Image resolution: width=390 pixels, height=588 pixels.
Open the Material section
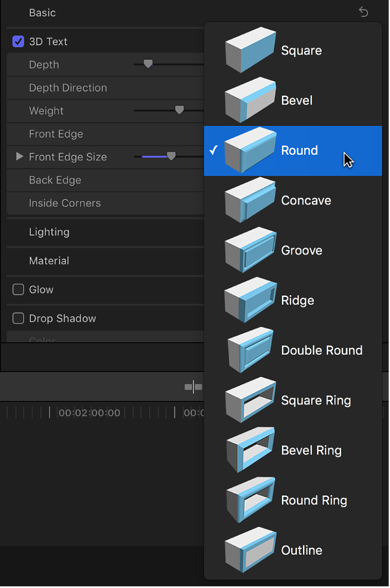click(x=49, y=261)
